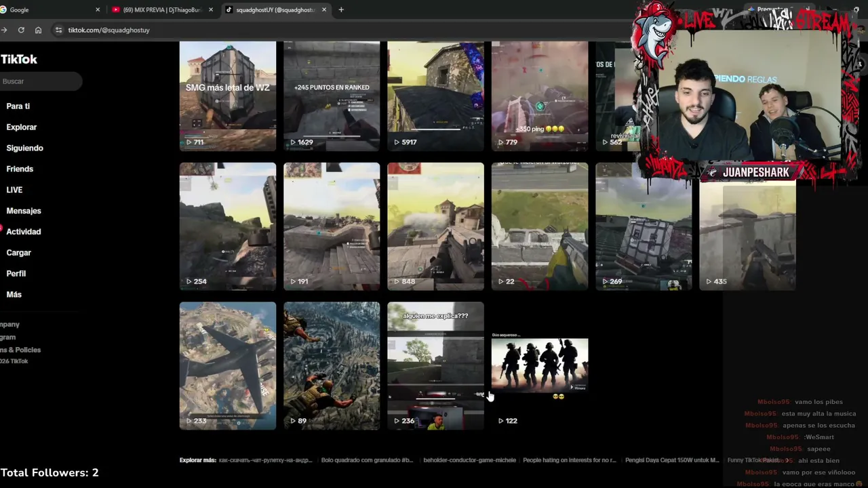Click the TikTok logo
The image size is (868, 488).
(x=19, y=59)
